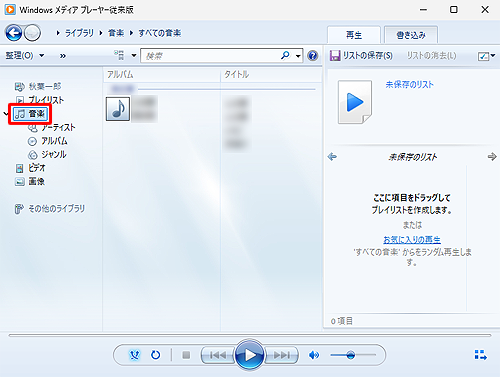Show more toolbar commands chevron

(63, 56)
